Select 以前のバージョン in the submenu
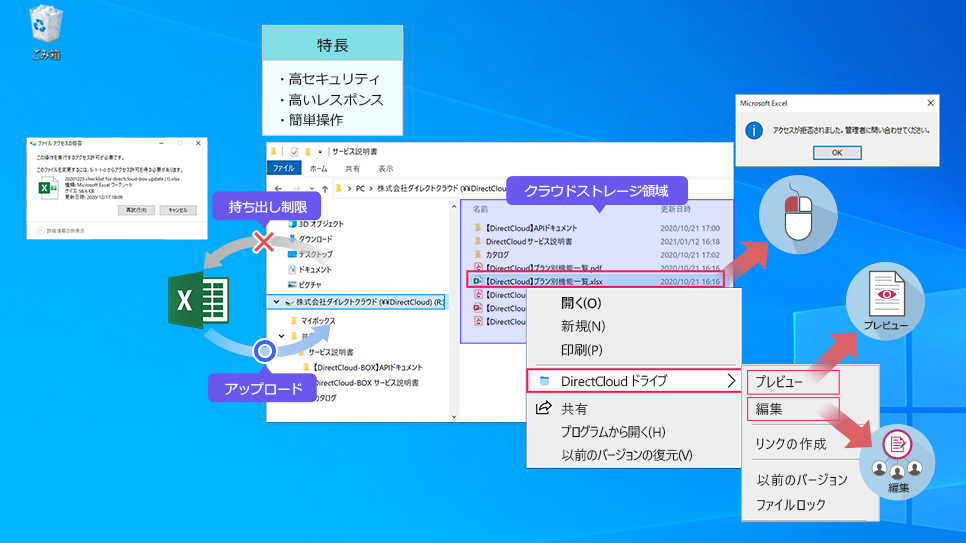The image size is (966, 543). click(802, 480)
